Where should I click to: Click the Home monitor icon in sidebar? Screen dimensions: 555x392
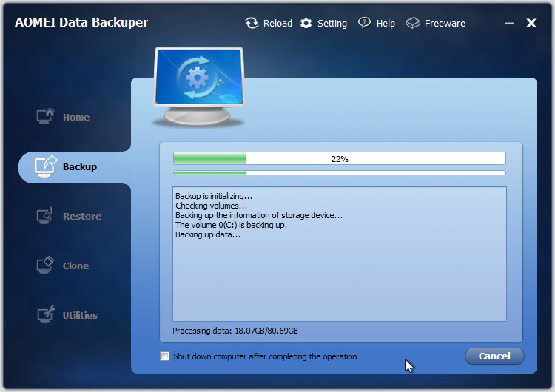(46, 116)
